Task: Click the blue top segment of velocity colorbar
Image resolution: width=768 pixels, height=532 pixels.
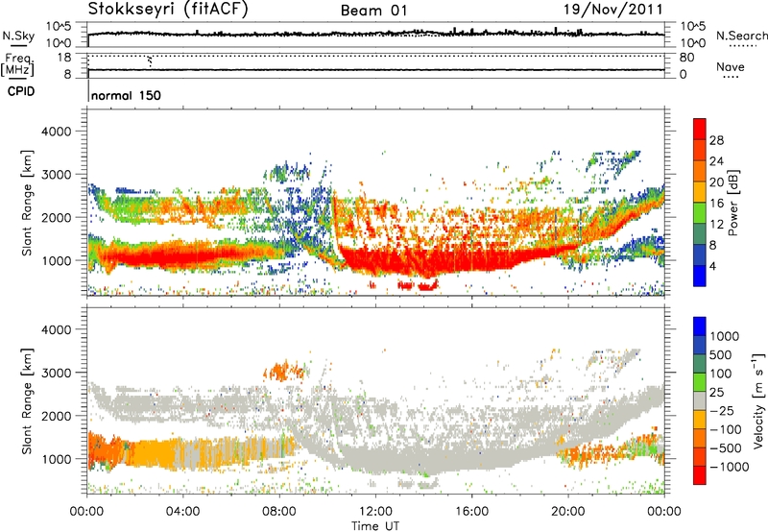Action: (700, 326)
